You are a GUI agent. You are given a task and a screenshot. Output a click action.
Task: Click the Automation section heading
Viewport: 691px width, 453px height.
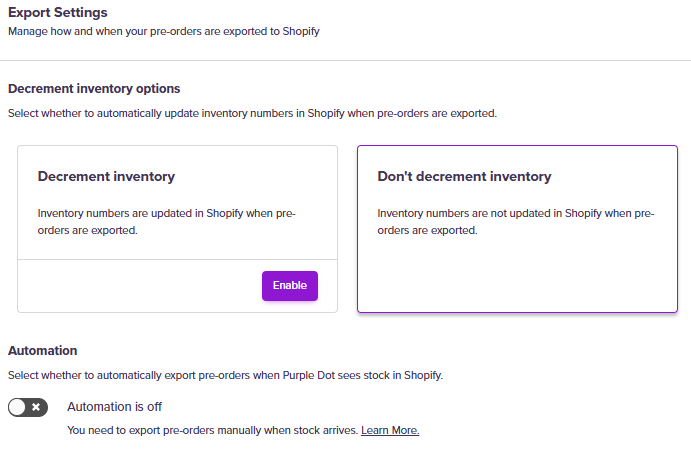tap(43, 351)
